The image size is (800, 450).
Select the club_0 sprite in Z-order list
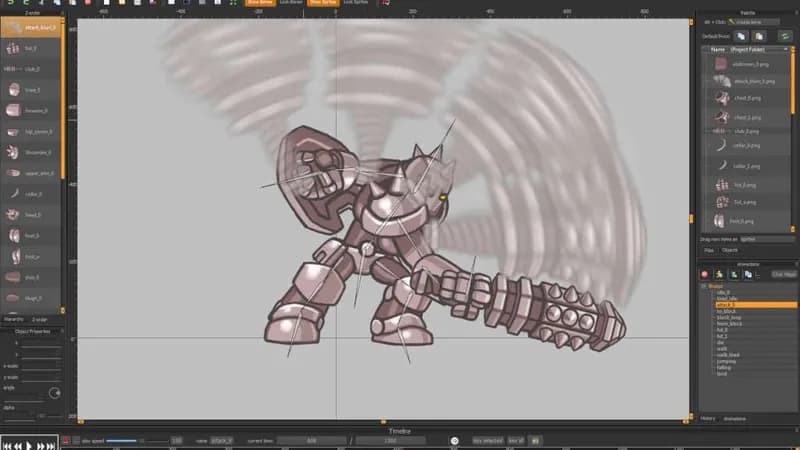coord(31,69)
